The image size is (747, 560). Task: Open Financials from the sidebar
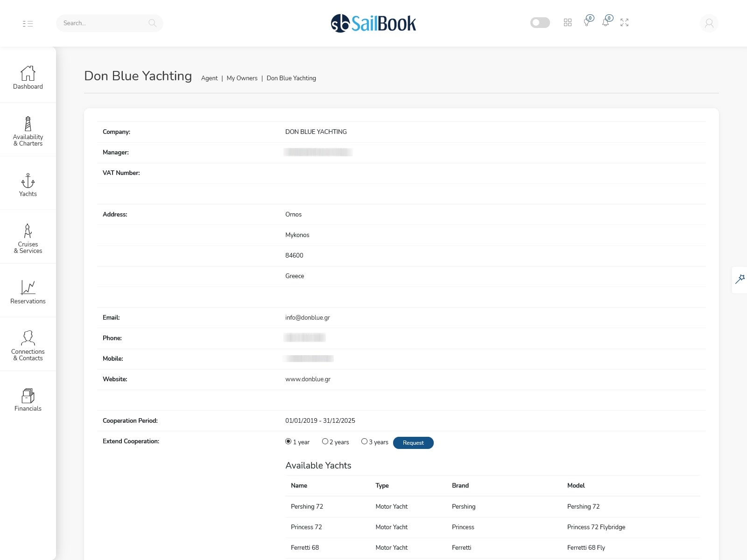tap(28, 399)
